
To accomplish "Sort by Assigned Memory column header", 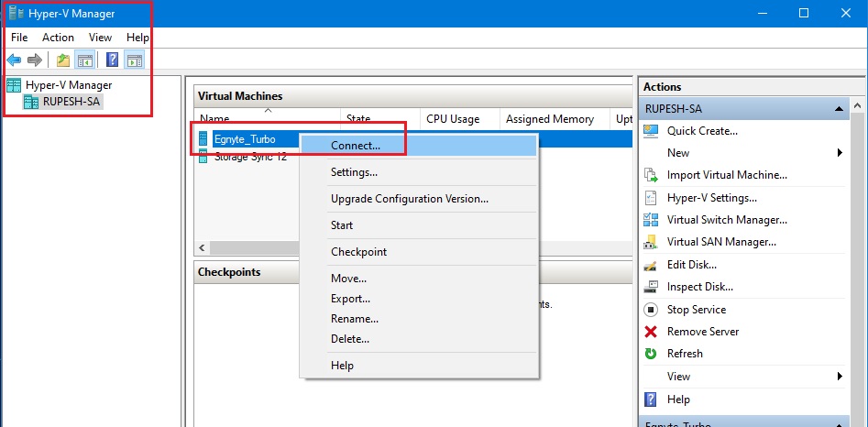I will pos(555,118).
